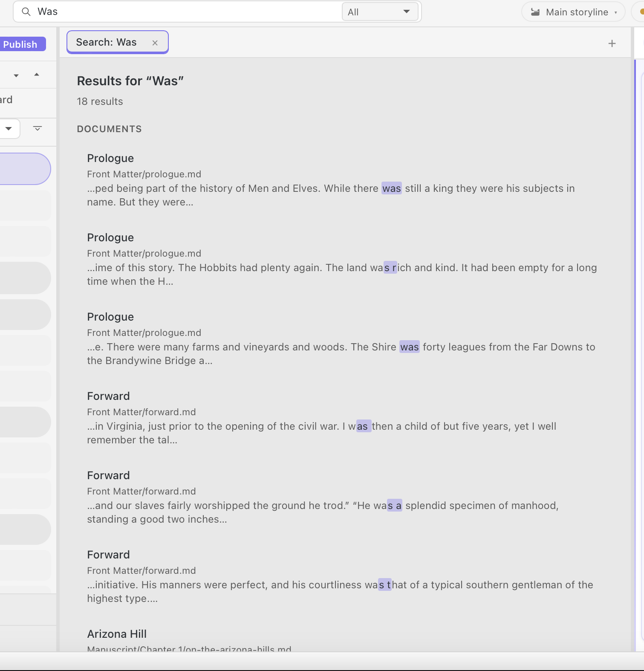The width and height of the screenshot is (644, 671).
Task: Click first "Front Matter/forward.md" path
Action: click(x=142, y=412)
